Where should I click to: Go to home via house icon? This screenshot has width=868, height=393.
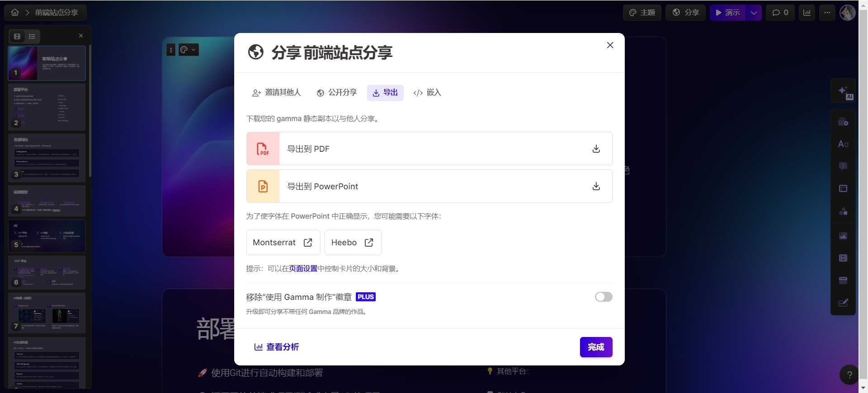point(15,13)
